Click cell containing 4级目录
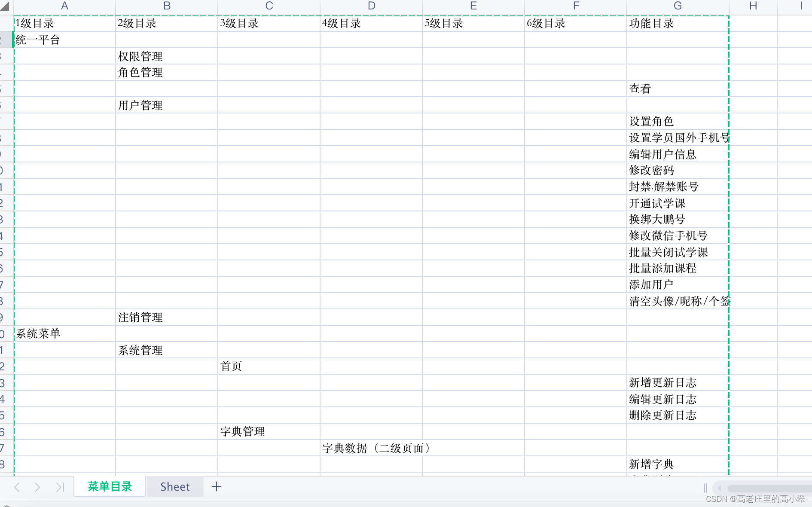 [x=372, y=24]
